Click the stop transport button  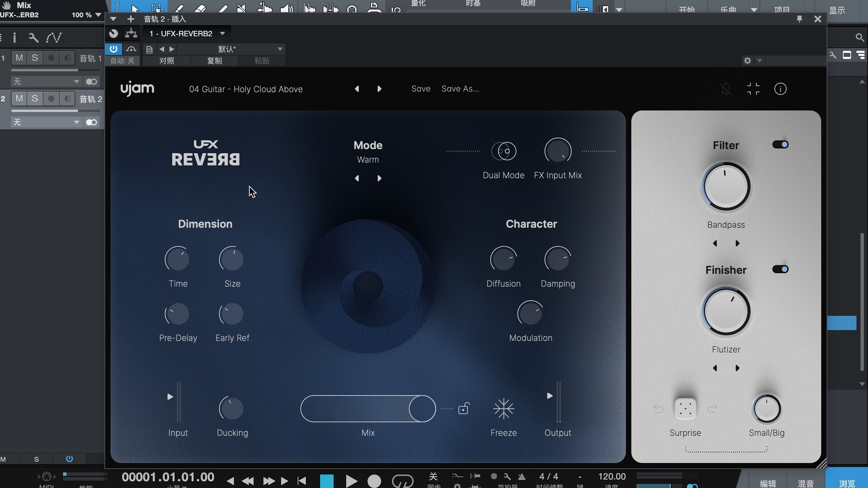click(326, 481)
